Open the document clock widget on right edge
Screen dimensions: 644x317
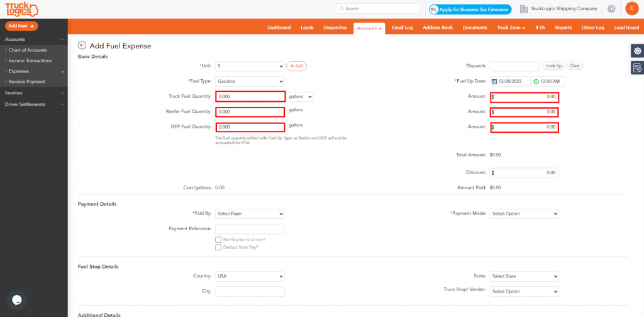pyautogui.click(x=638, y=67)
